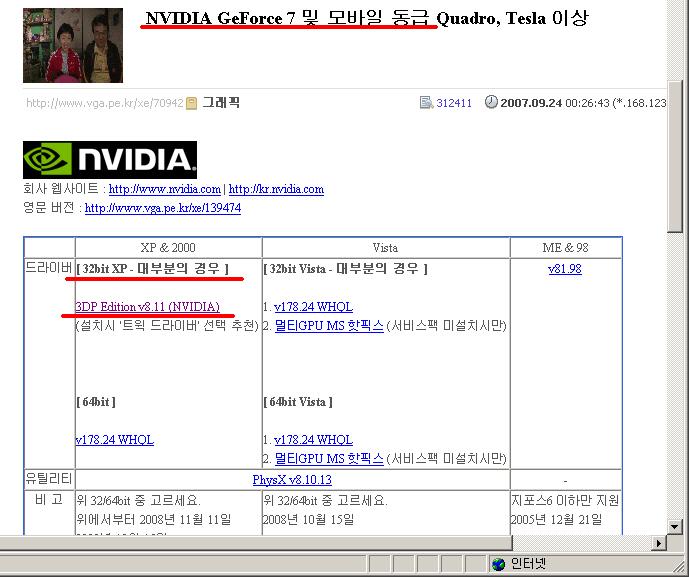Open v178.24 WHQL link under 32bit Vista
The width and height of the screenshot is (689, 577).
point(313,307)
